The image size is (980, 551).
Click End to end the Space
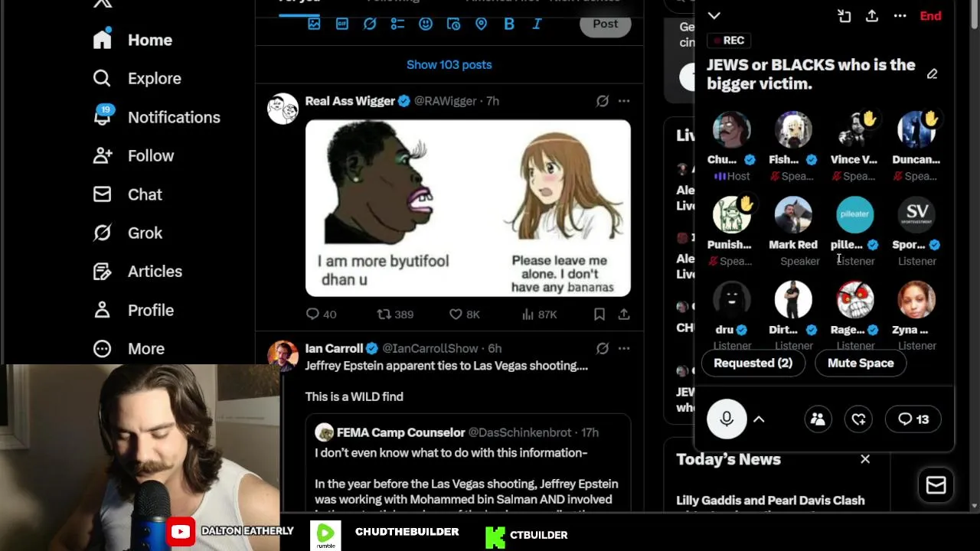[x=930, y=16]
